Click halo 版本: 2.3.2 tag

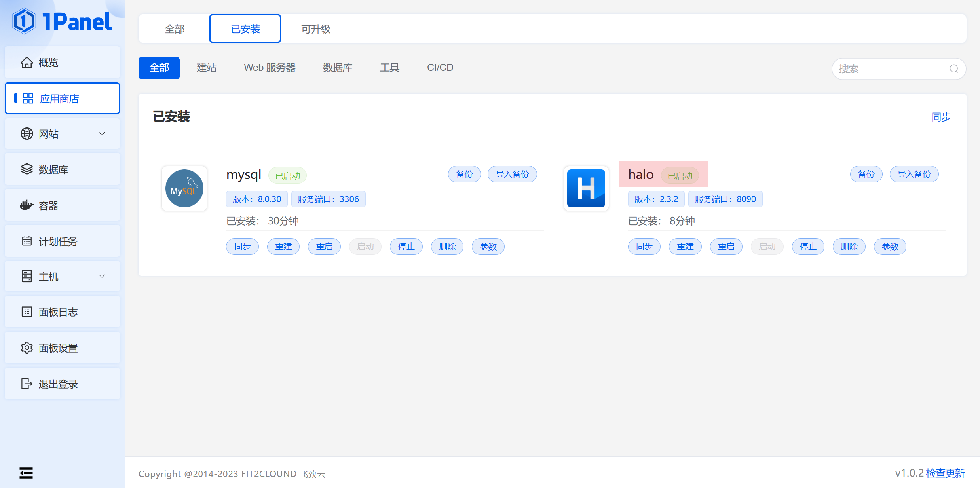click(656, 199)
